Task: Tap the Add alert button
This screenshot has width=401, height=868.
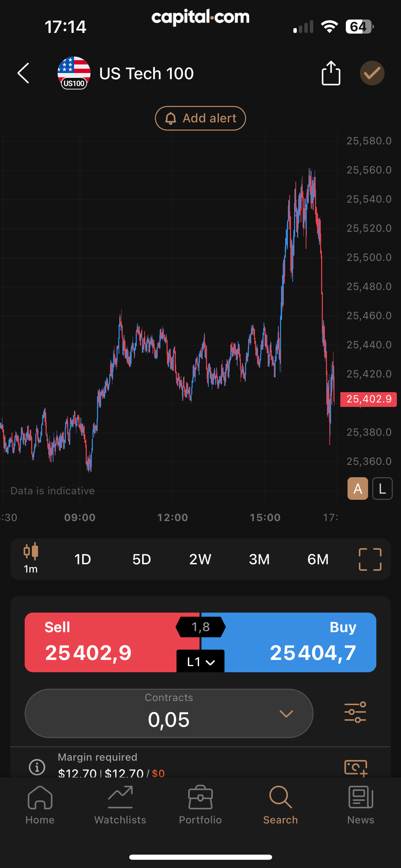Action: (x=200, y=118)
